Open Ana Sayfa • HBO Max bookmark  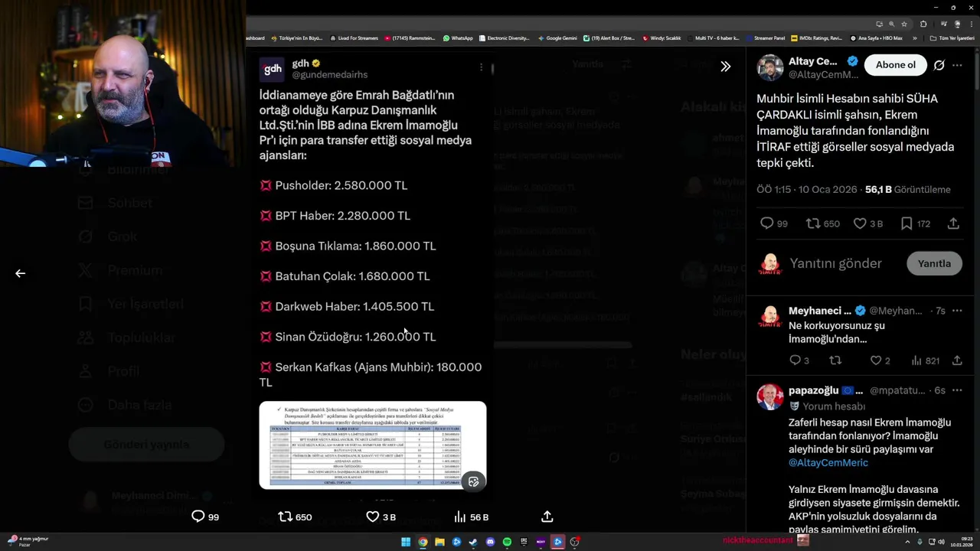pos(876,37)
